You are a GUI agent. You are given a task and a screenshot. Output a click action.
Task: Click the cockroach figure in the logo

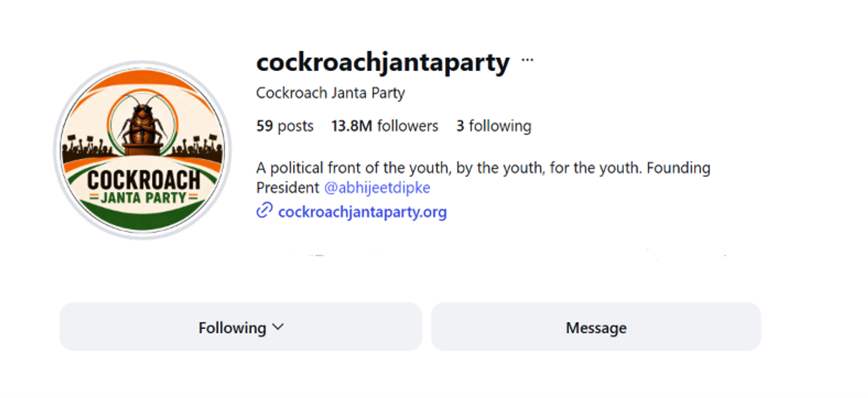(x=143, y=121)
